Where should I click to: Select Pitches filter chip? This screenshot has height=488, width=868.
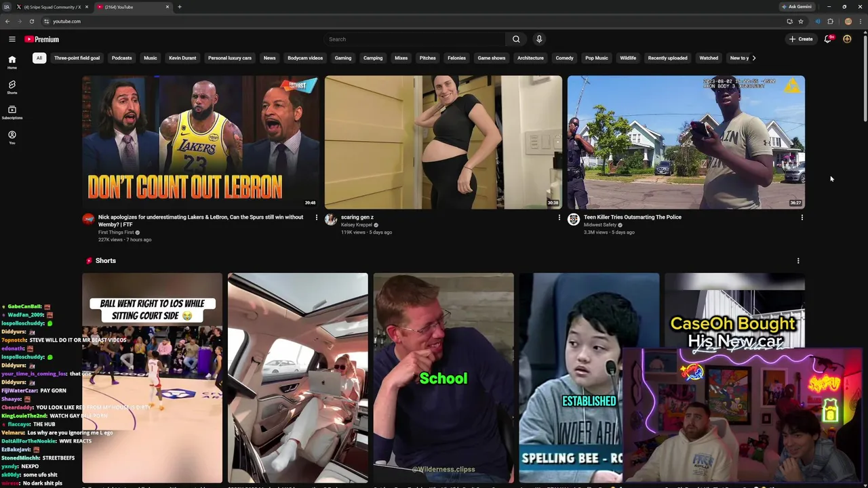(428, 58)
